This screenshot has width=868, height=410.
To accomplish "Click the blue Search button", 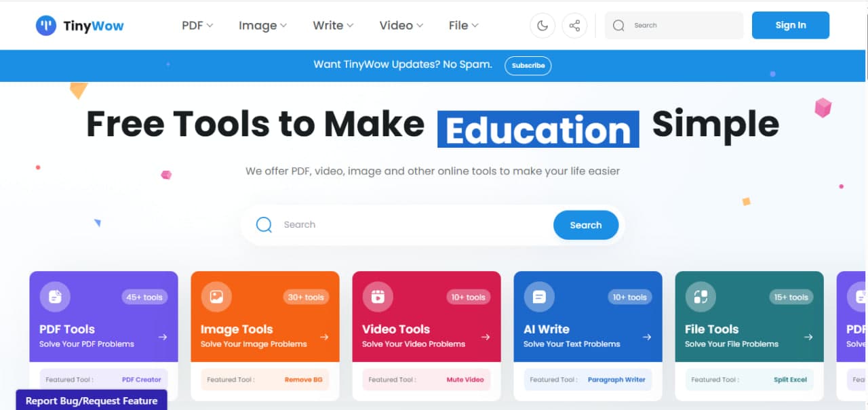I will pos(586,225).
